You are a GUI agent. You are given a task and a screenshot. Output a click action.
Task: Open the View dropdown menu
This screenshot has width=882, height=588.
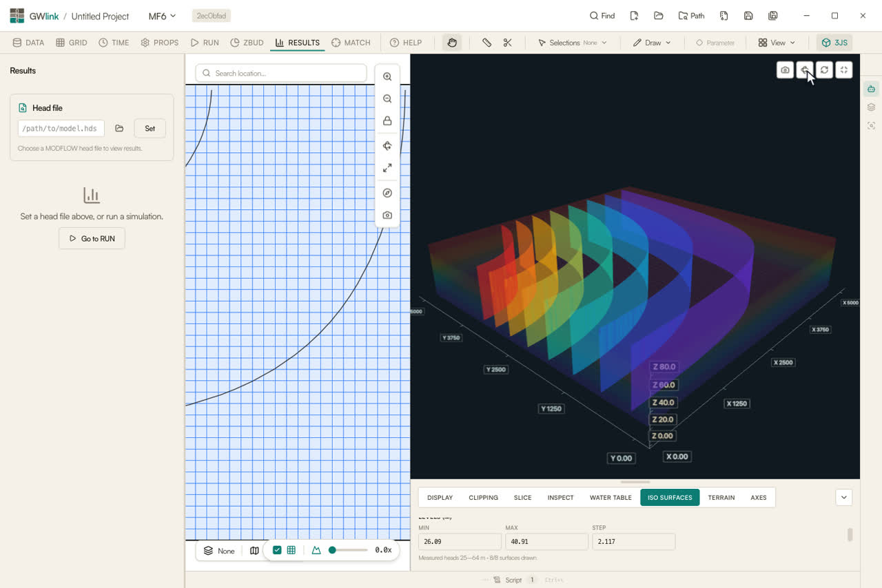click(777, 43)
